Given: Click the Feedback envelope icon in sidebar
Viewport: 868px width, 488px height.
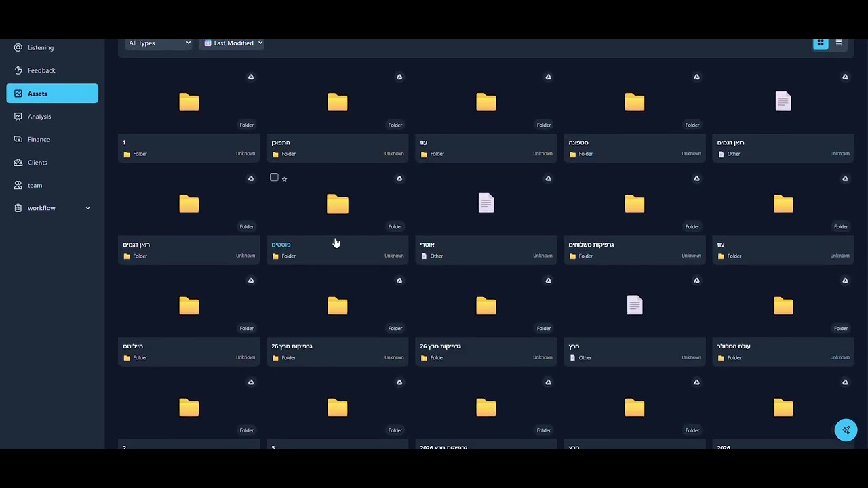Looking at the screenshot, I should pos(18,70).
